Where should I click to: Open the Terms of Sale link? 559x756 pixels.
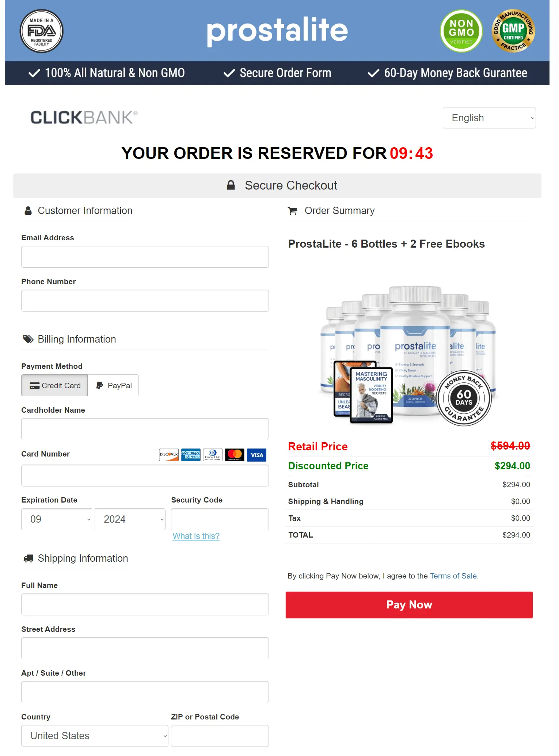pyautogui.click(x=453, y=576)
